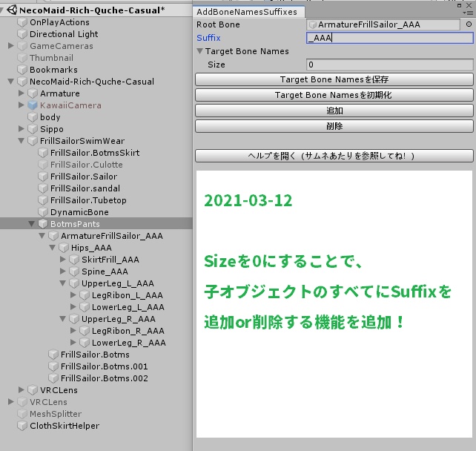
Task: Click the object picker circle for Root Bone
Action: 469,24
